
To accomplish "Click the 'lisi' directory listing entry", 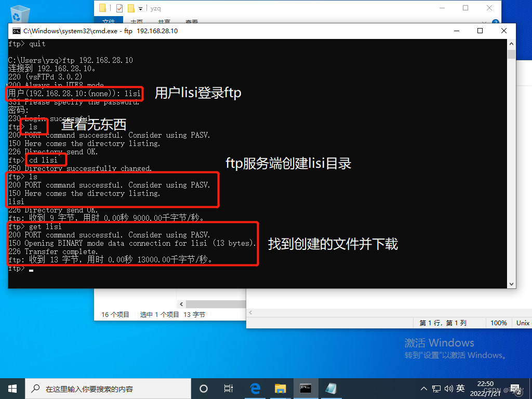I will (16, 202).
